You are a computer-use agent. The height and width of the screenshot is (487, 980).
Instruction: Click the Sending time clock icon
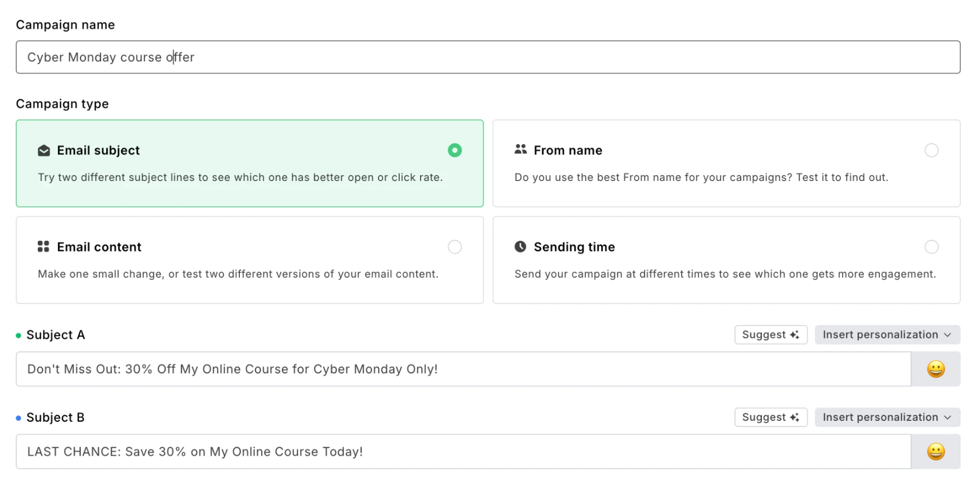[520, 247]
